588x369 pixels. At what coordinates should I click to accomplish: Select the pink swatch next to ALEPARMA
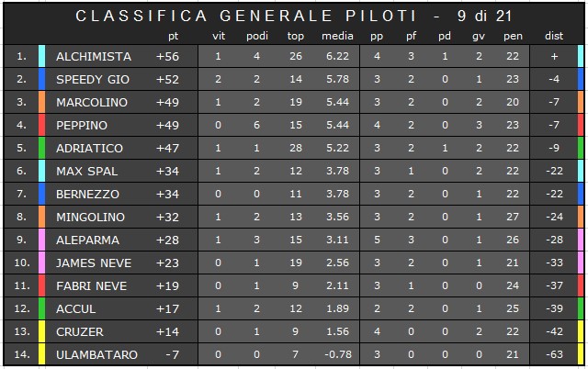pyautogui.click(x=41, y=240)
